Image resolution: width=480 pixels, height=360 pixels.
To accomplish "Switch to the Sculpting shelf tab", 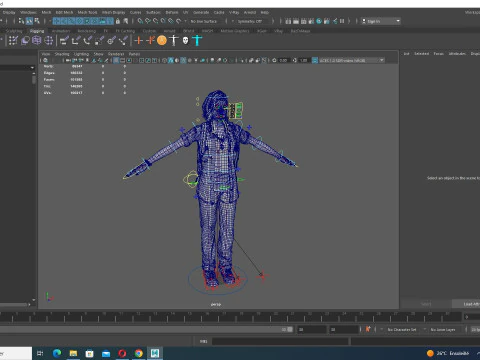I will pyautogui.click(x=14, y=31).
